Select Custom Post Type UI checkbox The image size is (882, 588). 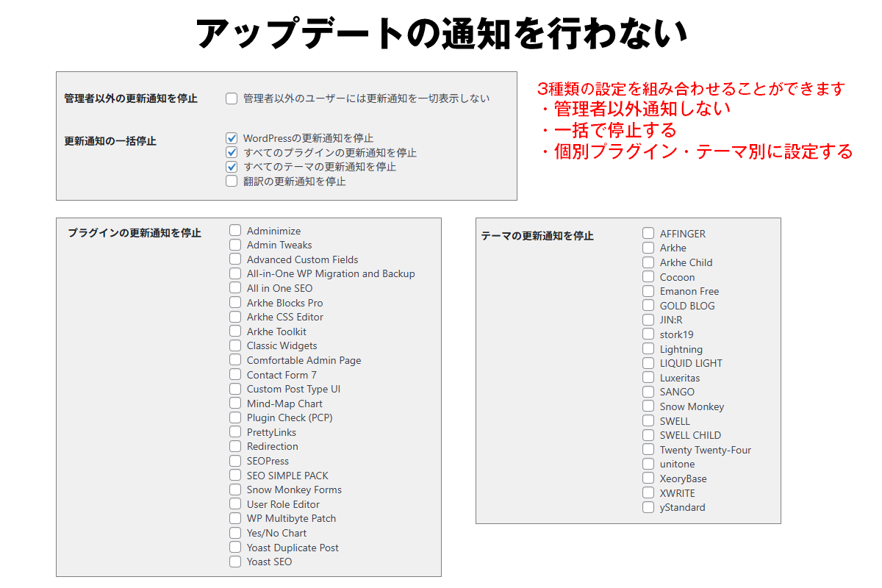click(x=235, y=389)
